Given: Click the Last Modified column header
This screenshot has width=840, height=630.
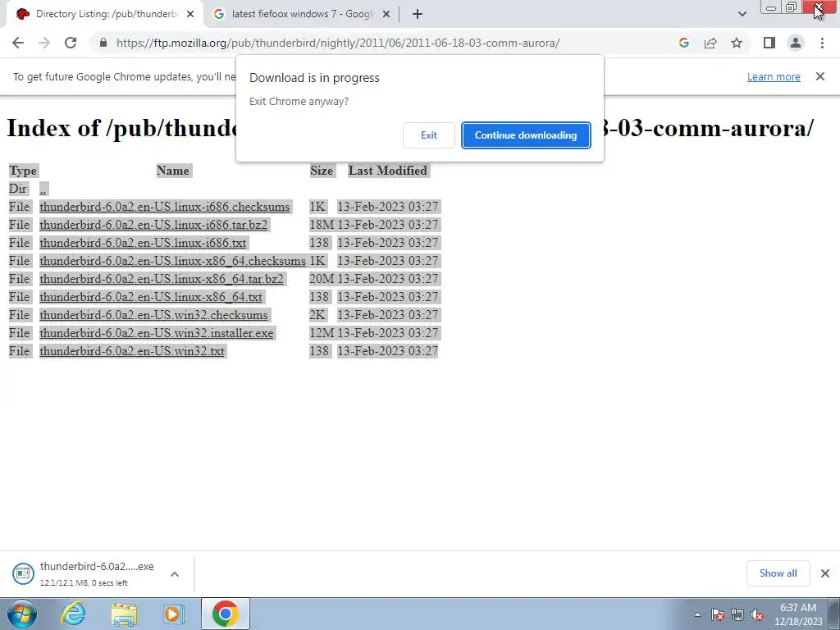Looking at the screenshot, I should [387, 171].
